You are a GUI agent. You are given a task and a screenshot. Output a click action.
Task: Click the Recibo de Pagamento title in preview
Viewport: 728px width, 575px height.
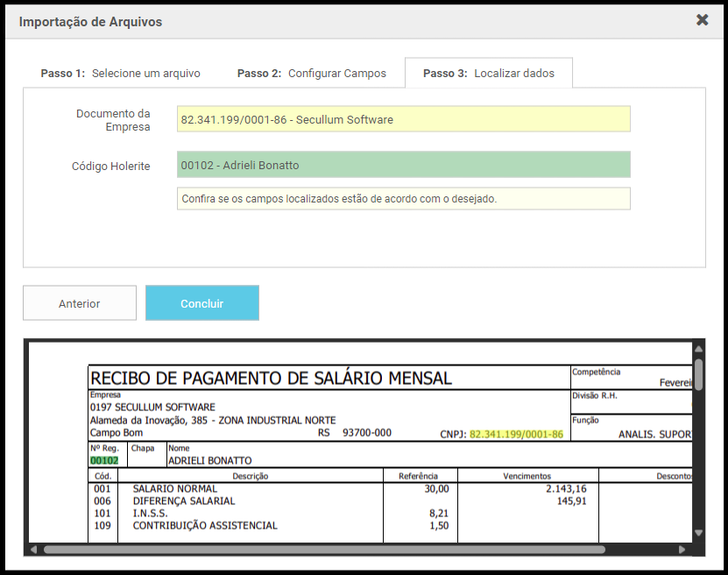(272, 379)
